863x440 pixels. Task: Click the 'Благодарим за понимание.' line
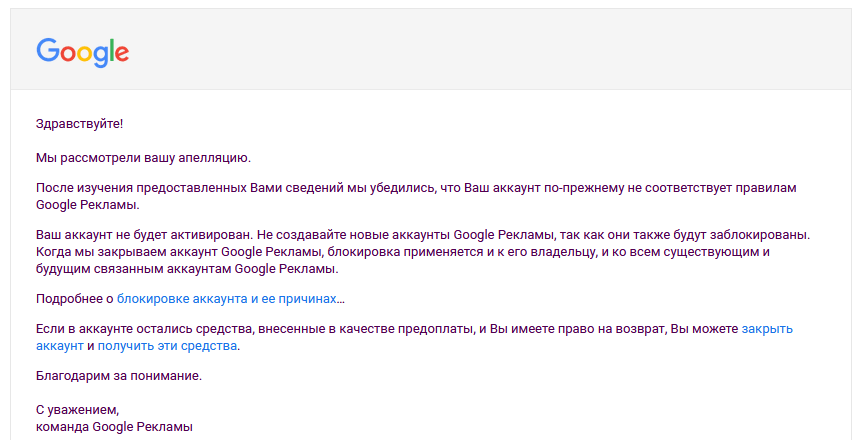(x=119, y=376)
